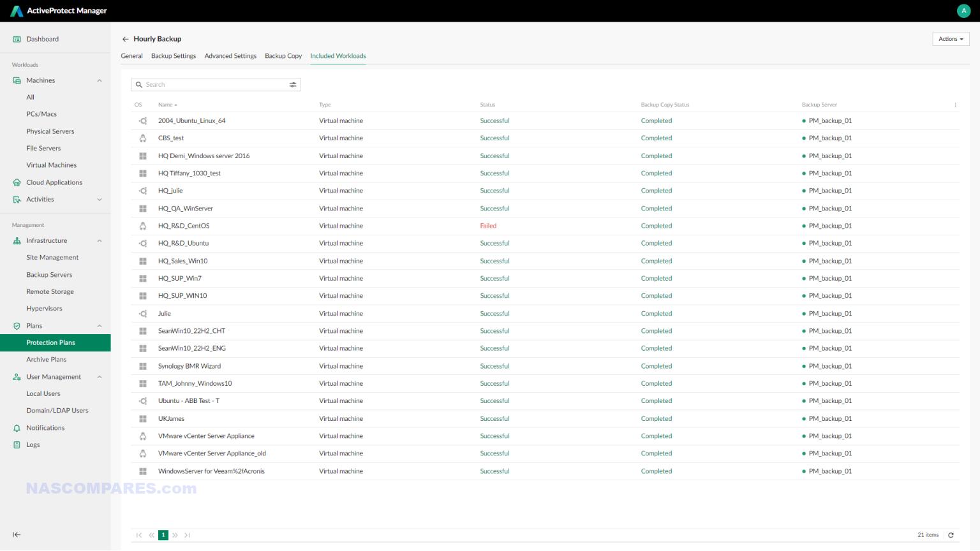This screenshot has height=551, width=980.
Task: Click the User Management sidebar icon
Action: (16, 376)
